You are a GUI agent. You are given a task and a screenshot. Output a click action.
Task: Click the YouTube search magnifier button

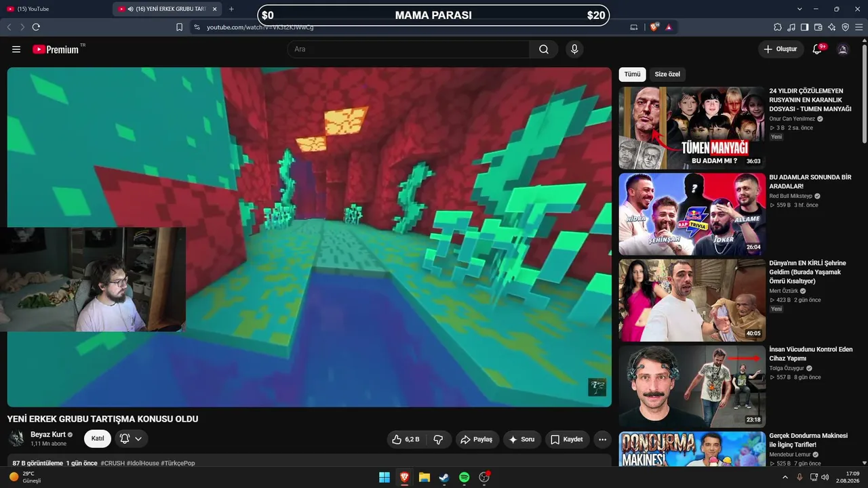[x=544, y=49]
